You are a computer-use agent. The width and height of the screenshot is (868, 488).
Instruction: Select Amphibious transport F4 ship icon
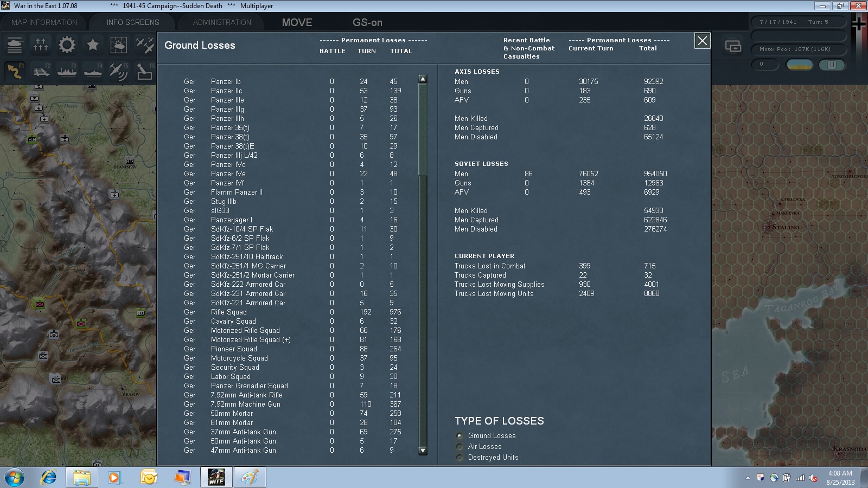93,71
